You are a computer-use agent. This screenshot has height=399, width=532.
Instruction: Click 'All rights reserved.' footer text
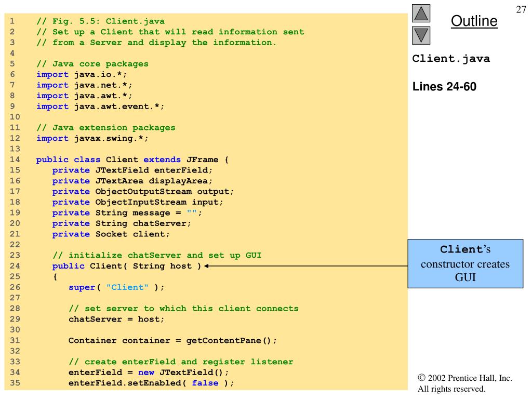point(451,389)
